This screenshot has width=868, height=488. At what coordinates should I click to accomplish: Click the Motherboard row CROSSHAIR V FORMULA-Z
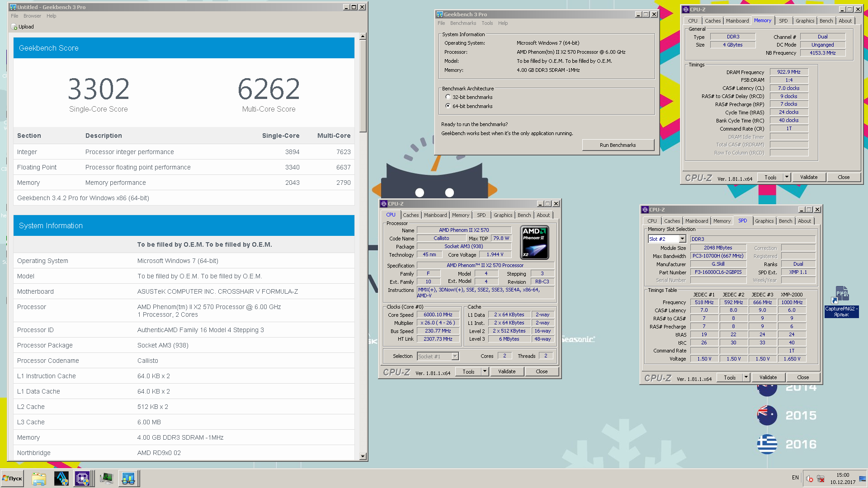coord(184,291)
